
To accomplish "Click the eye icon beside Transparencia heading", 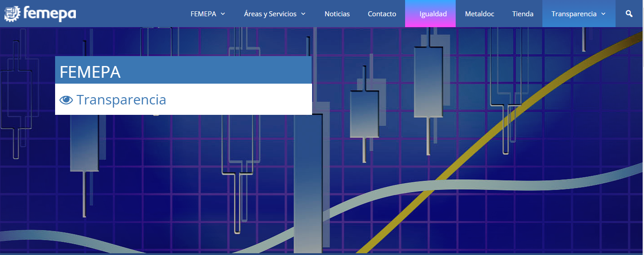I will (x=66, y=100).
